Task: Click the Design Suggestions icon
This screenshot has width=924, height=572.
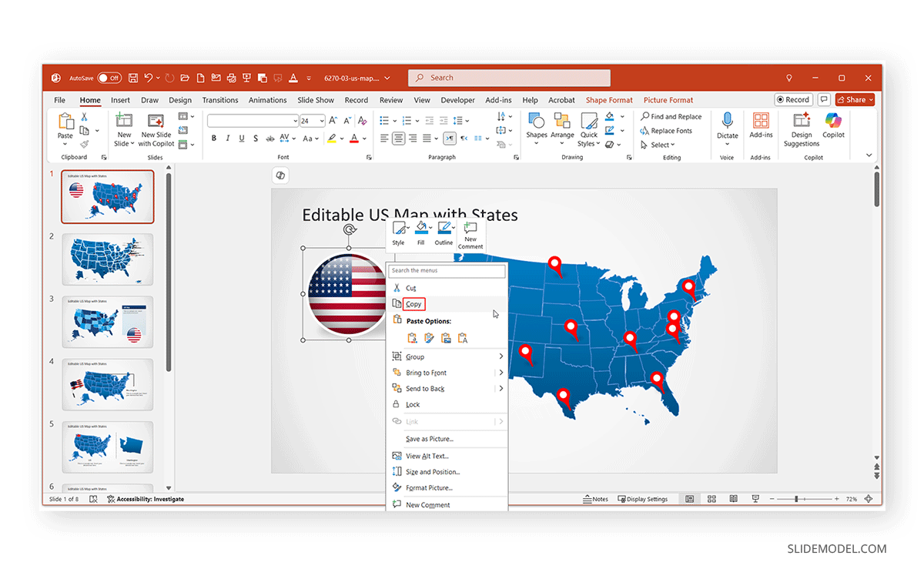Action: 802,125
